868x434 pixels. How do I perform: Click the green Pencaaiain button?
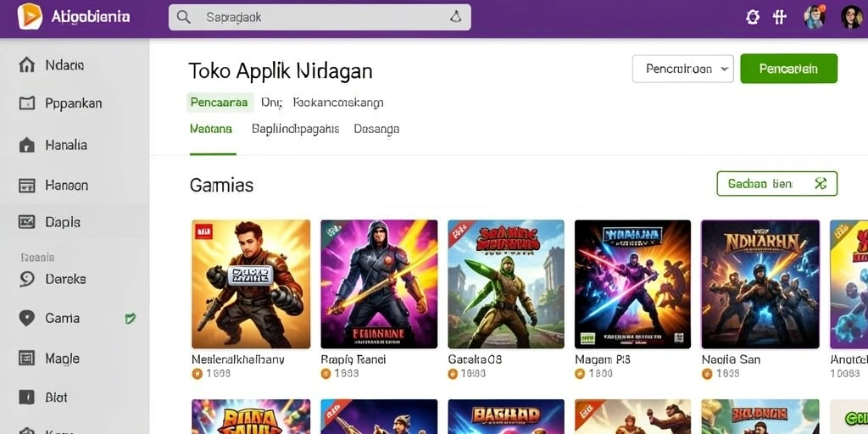click(789, 69)
